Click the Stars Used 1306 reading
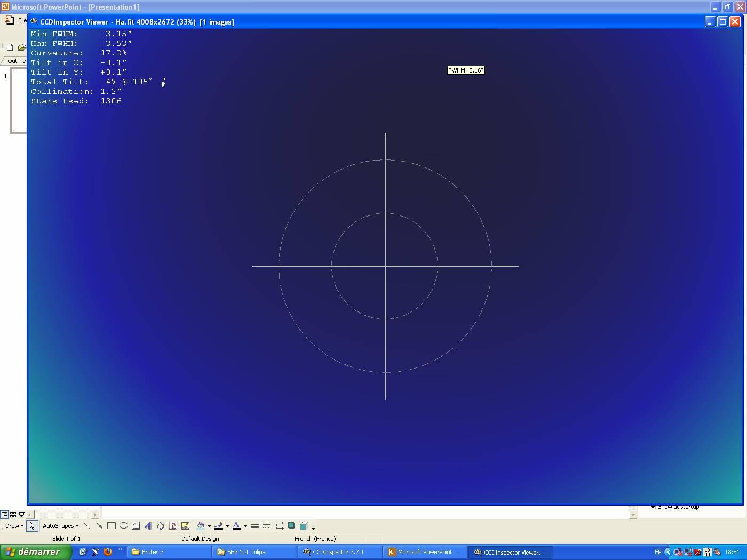The width and height of the screenshot is (747, 560). pyautogui.click(x=76, y=101)
